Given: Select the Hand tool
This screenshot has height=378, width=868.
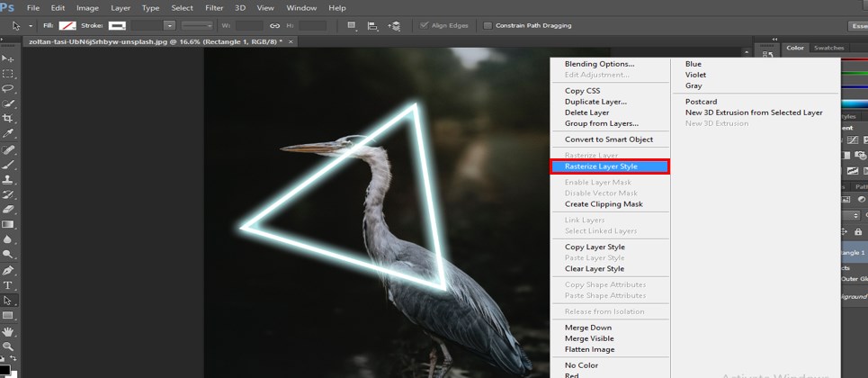Looking at the screenshot, I should [8, 331].
